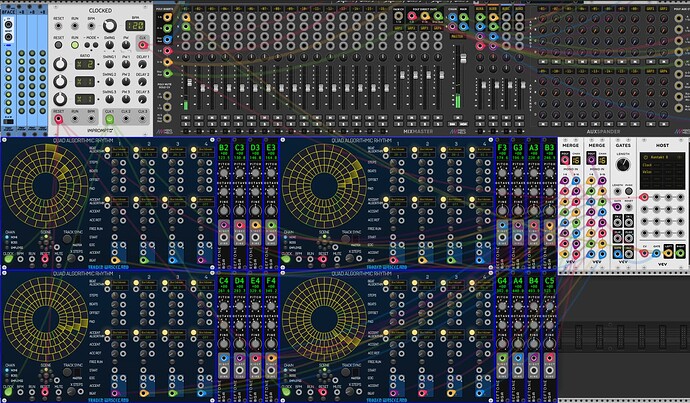
Task: Toggle the Clocked RUN button
Action: tap(75, 45)
